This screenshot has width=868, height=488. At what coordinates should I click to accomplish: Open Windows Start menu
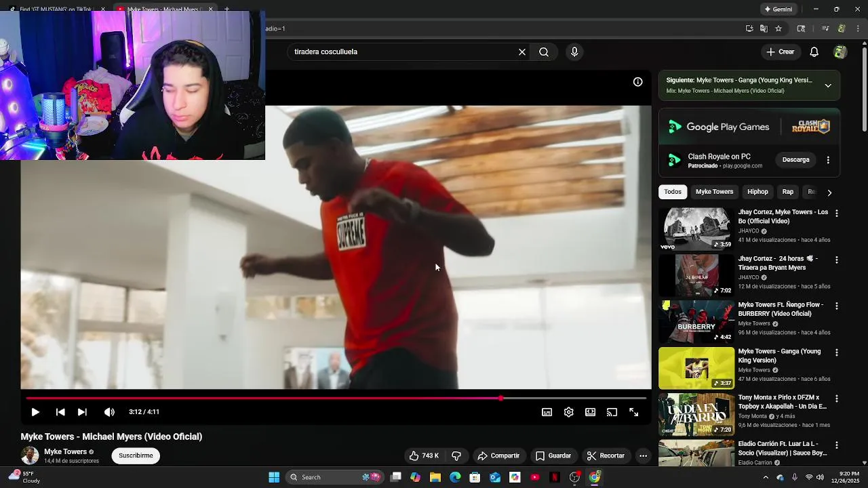point(274,477)
